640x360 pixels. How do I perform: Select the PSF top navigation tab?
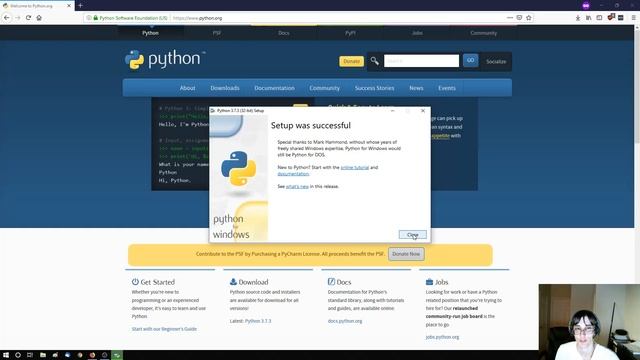click(217, 33)
